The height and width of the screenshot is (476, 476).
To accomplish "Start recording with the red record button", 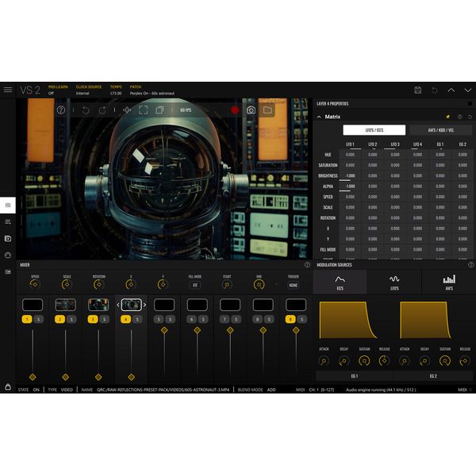I will coord(235,110).
